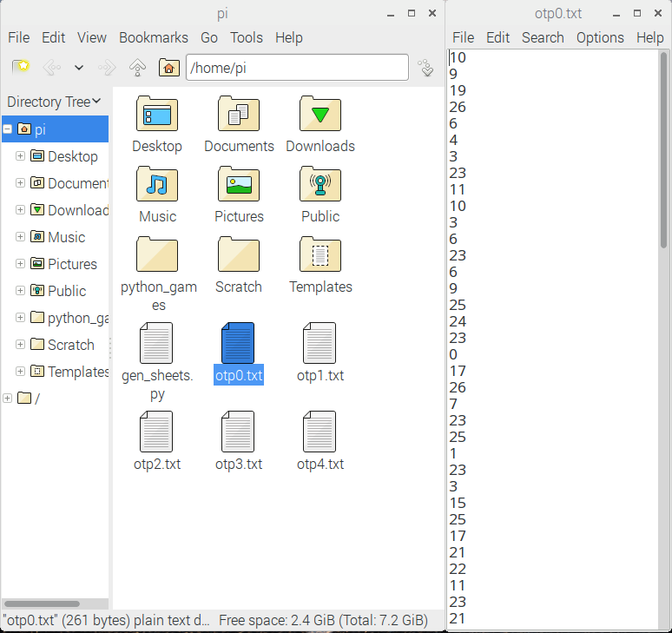Open the Bookmarks menu

[154, 37]
